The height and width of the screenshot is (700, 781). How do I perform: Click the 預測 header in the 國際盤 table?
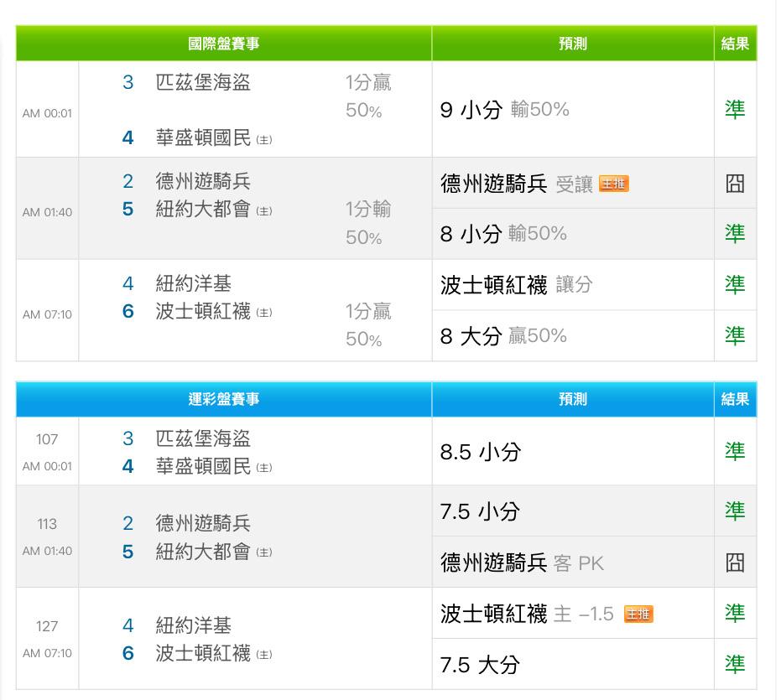(x=573, y=44)
